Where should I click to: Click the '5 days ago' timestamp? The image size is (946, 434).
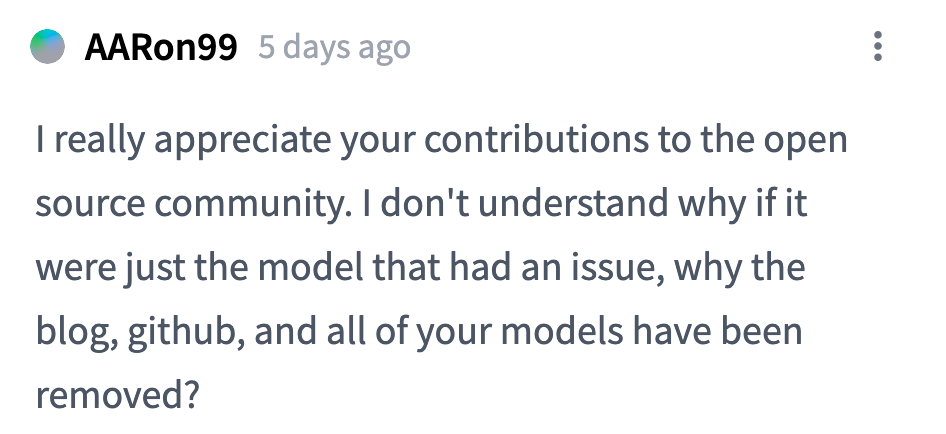pos(334,48)
